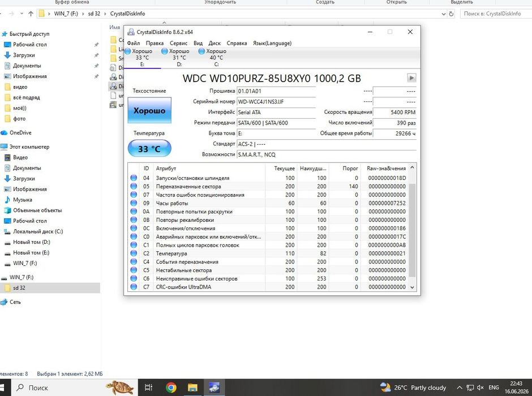This screenshot has width=532, height=396.
Task: Open the Файл menu in CrystalDiskInfo
Action: click(x=134, y=43)
